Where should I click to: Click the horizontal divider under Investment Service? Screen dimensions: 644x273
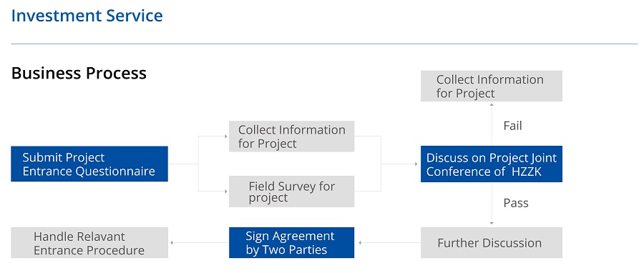point(324,44)
